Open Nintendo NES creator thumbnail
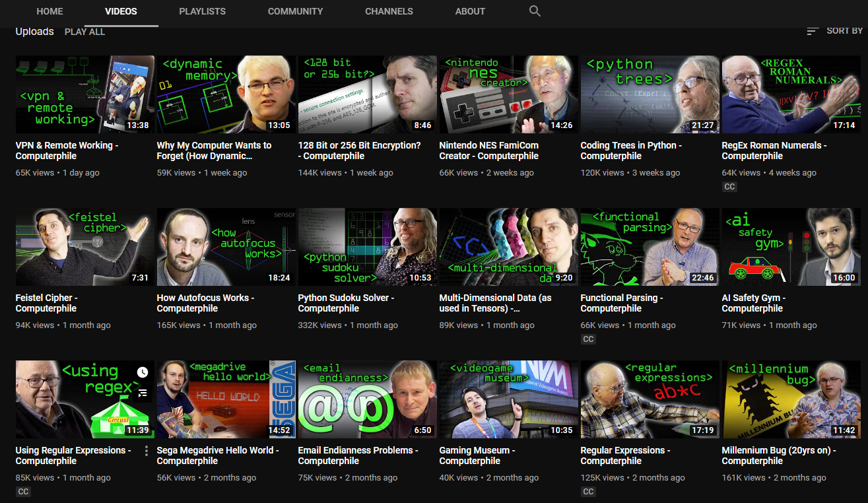The width and height of the screenshot is (868, 503). coord(509,94)
